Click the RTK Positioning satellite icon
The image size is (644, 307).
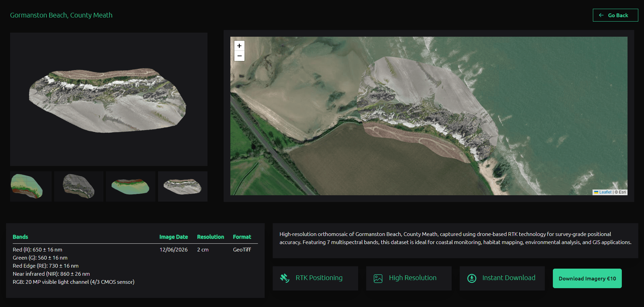click(x=285, y=278)
